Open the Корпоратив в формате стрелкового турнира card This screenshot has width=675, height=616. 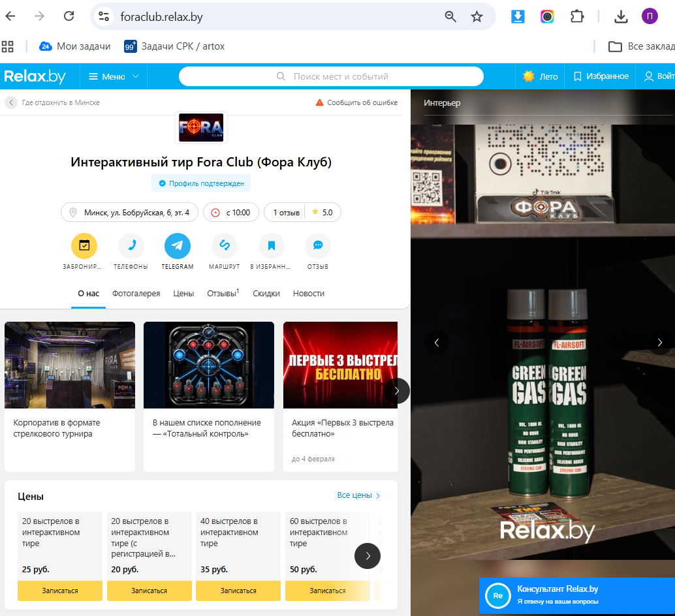tap(70, 396)
